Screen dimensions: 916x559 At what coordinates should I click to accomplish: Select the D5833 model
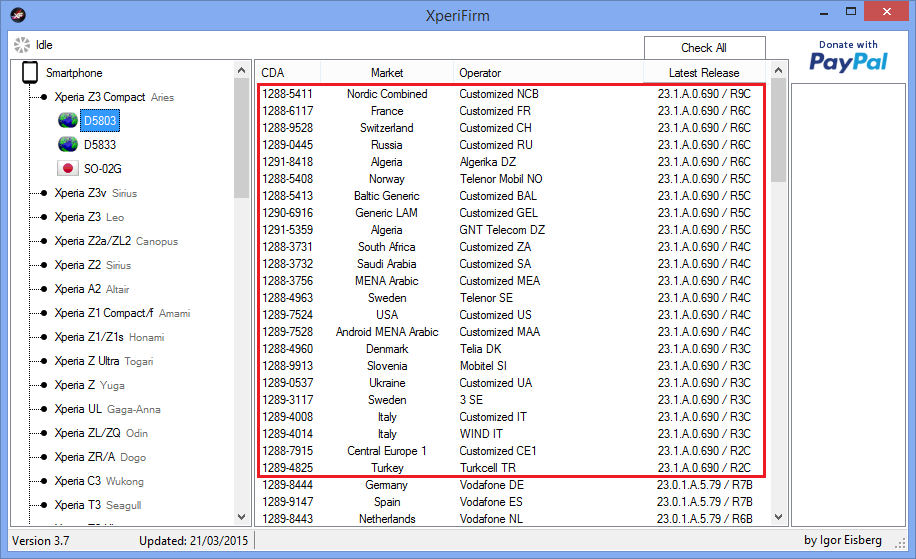click(x=100, y=145)
